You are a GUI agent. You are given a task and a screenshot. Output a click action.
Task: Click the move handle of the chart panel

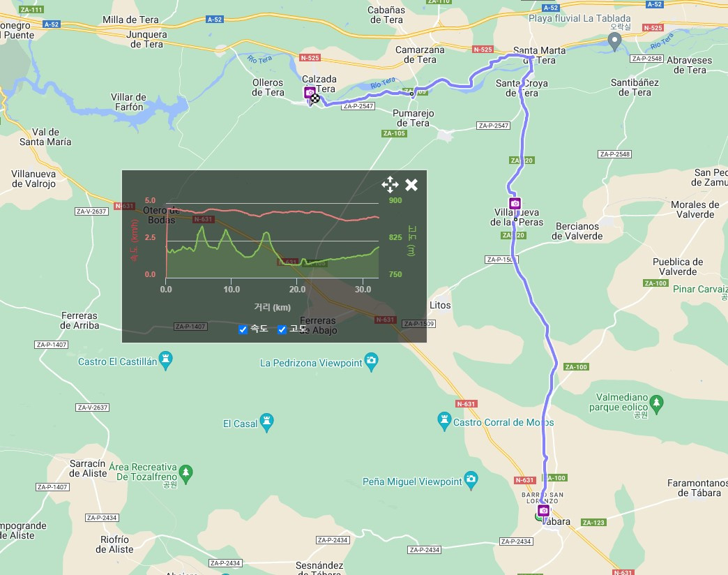[x=390, y=184]
